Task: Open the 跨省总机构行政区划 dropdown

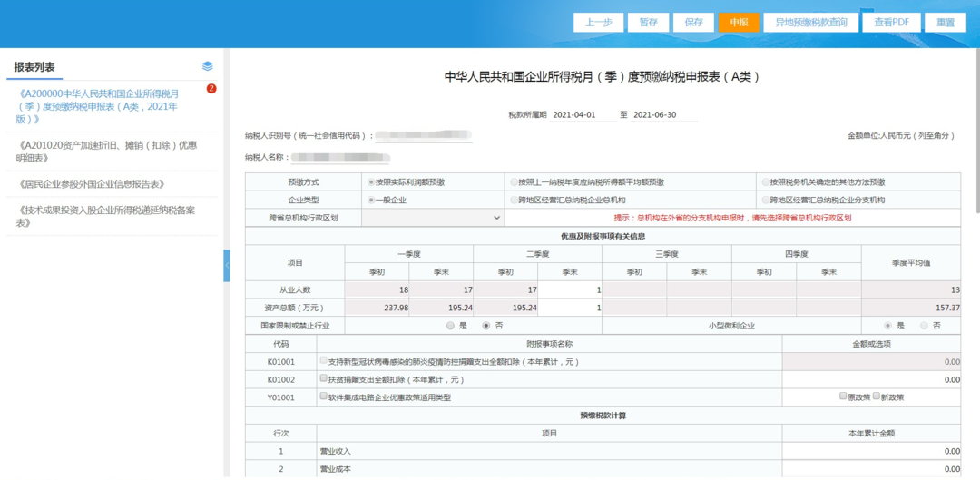Action: [x=432, y=218]
